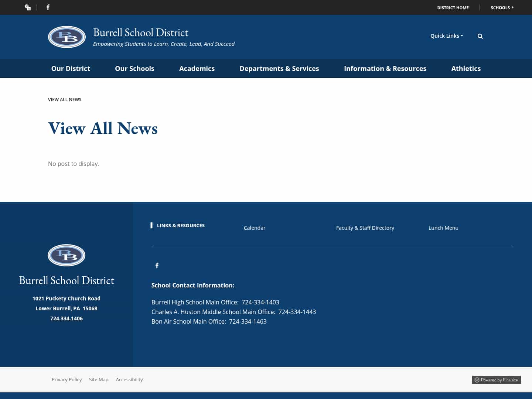Click Burrell High School Main Office line
The height and width of the screenshot is (399, 532).
click(215, 302)
